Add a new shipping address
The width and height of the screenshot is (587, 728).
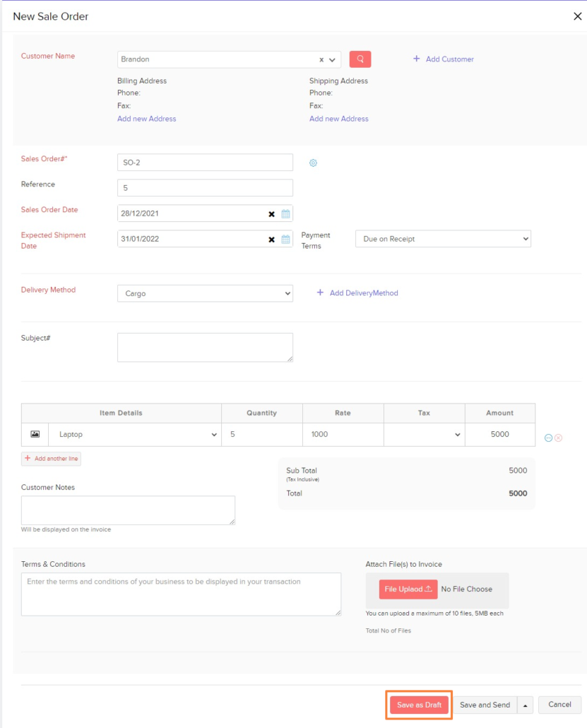[x=338, y=119]
